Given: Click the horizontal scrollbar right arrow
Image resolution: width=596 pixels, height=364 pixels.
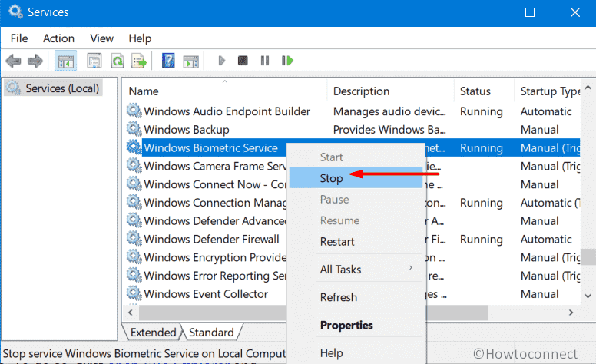Looking at the screenshot, I should 571,313.
